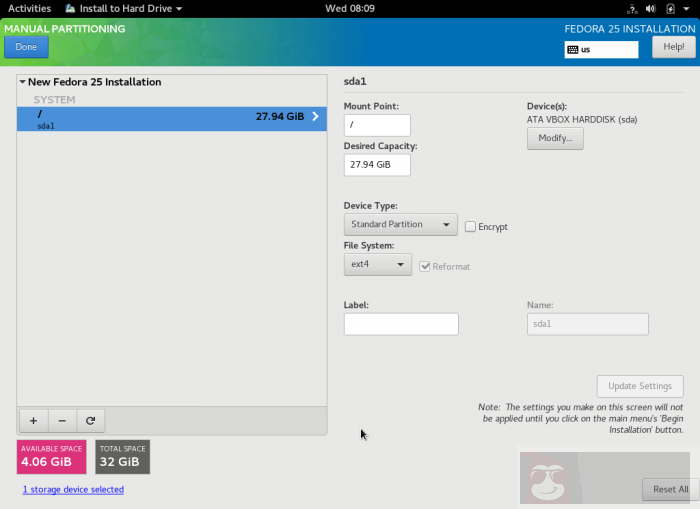700x509 pixels.
Task: Open the network status icon in top bar
Action: coord(632,8)
